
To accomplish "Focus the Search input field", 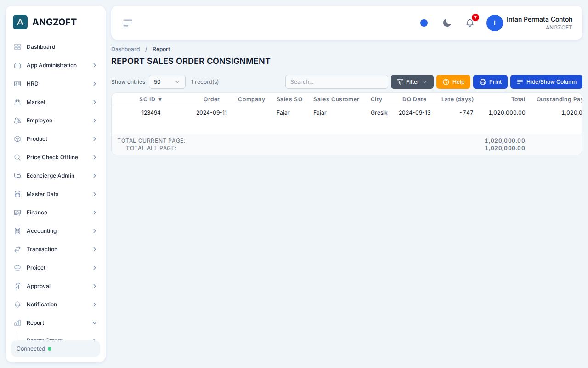I will click(337, 82).
